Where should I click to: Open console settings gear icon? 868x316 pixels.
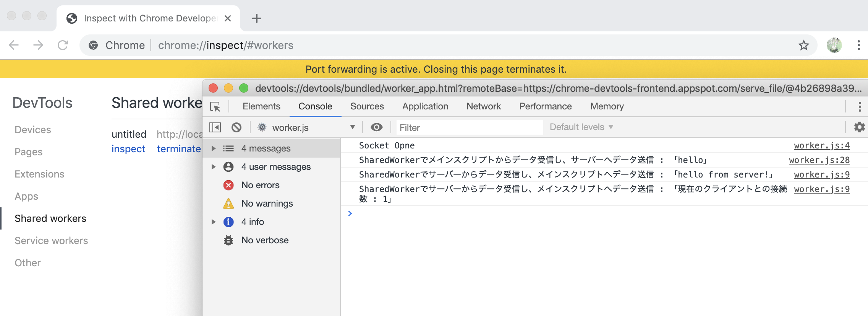coord(859,127)
